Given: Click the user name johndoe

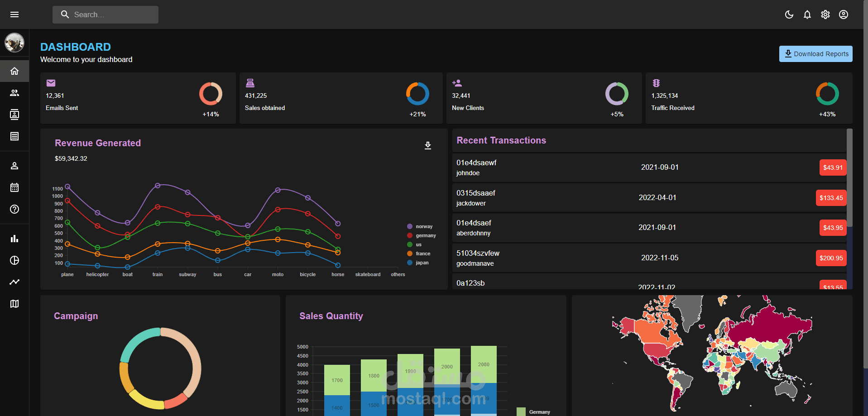Looking at the screenshot, I should coord(468,173).
